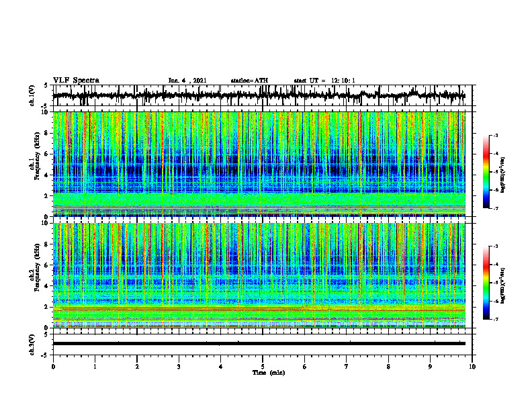Click the ch.2 spectrogram color scale bar
The width and height of the screenshot is (532, 411).
coord(486,283)
